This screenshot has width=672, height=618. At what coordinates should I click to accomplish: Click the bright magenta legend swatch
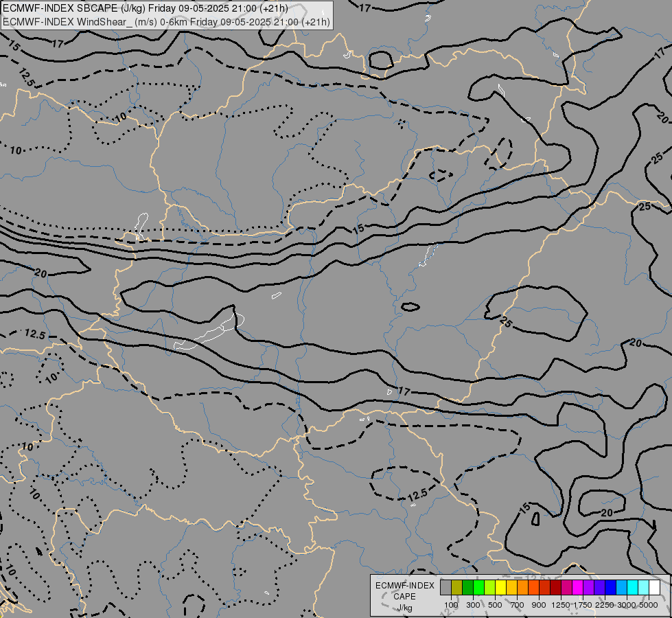pos(578,587)
